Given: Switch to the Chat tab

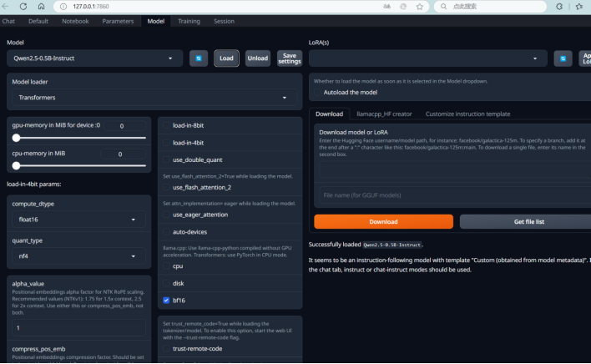Looking at the screenshot, I should 8,21.
